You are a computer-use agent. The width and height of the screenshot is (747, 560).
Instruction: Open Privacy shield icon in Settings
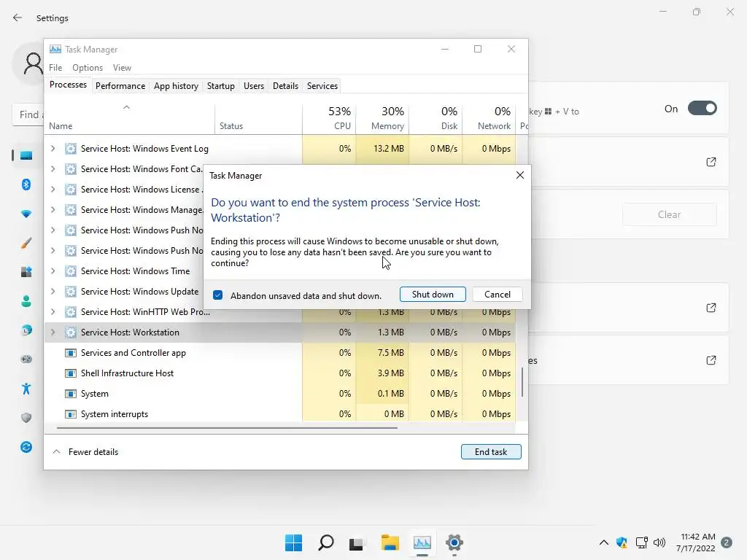(26, 418)
